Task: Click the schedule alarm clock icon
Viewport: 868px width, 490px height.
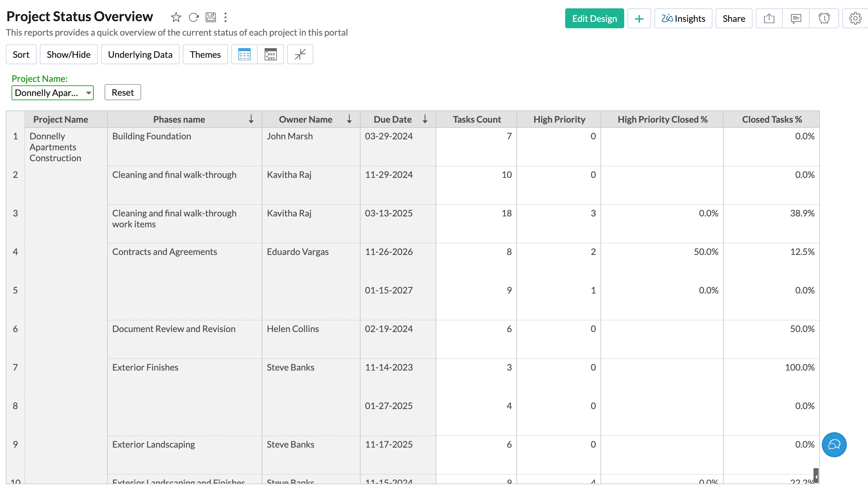Action: [824, 19]
